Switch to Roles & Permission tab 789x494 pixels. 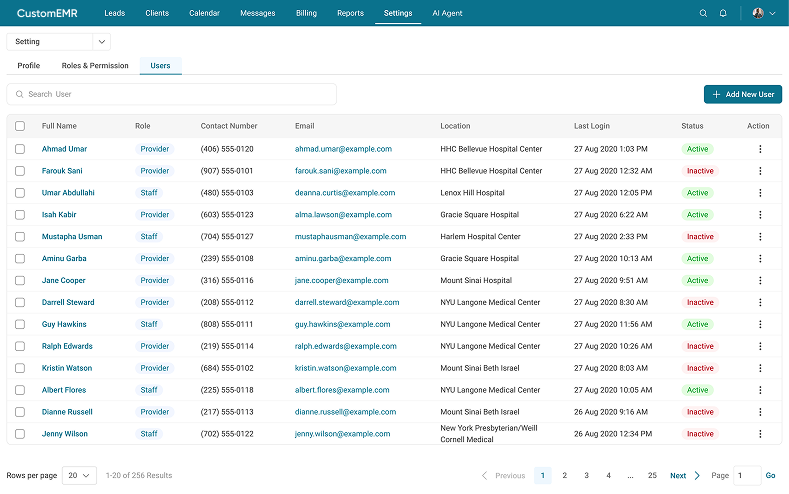pyautogui.click(x=95, y=66)
